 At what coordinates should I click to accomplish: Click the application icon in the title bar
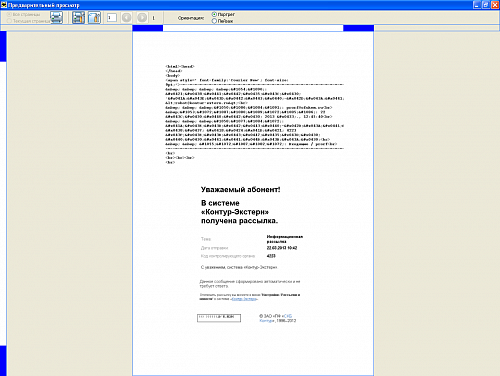pyautogui.click(x=4, y=5)
